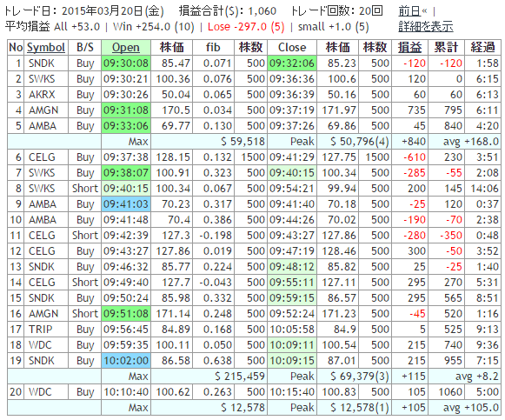This screenshot has width=505, height=420.
Task: Click Short label in row 8
Action: [84, 189]
